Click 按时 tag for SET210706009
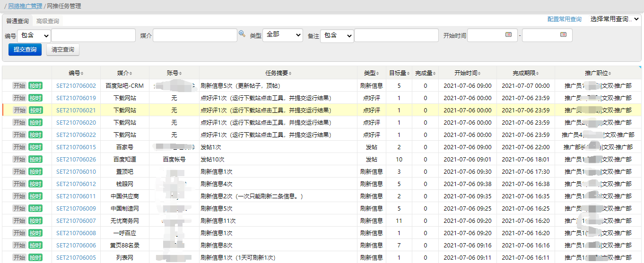644x263 pixels. tap(35, 209)
